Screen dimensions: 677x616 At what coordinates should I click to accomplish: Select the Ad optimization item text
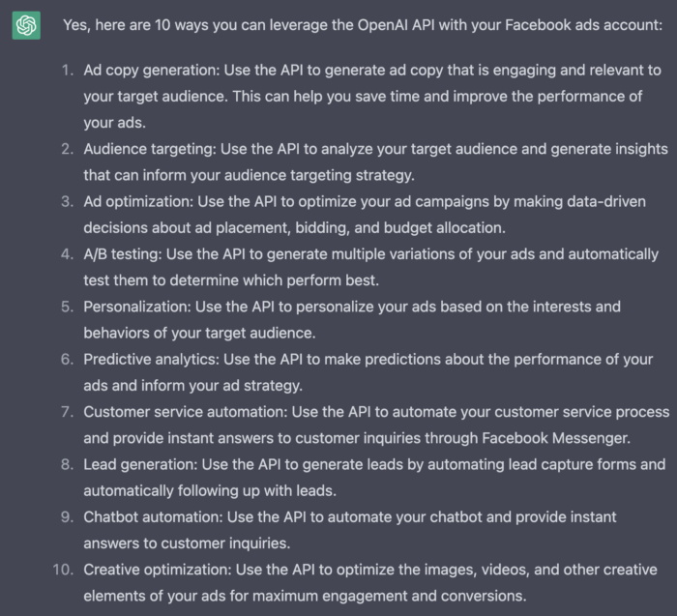pyautogui.click(x=365, y=215)
